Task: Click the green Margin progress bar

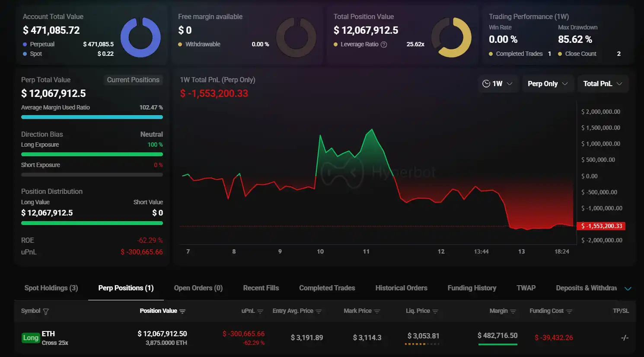Action: tap(497, 345)
